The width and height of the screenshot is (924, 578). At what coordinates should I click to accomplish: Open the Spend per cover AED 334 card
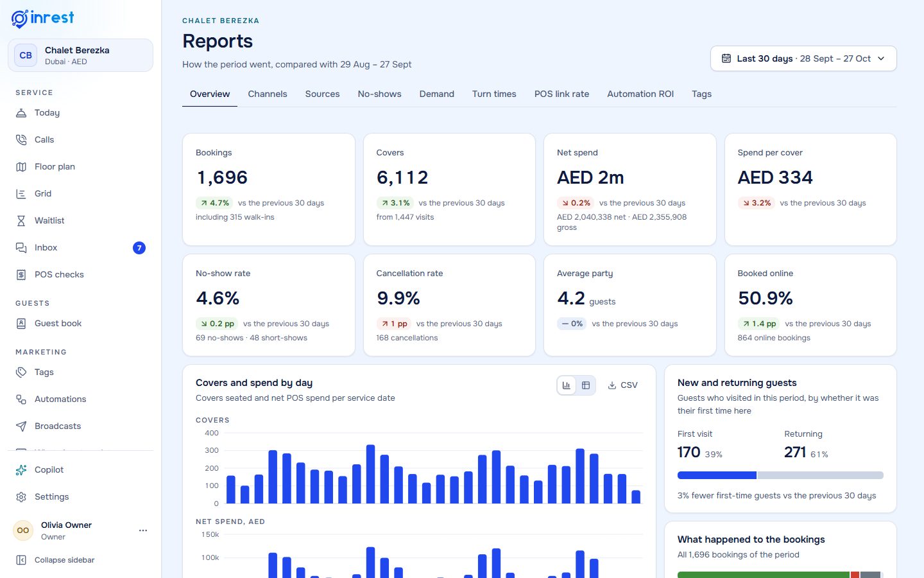pyautogui.click(x=810, y=189)
